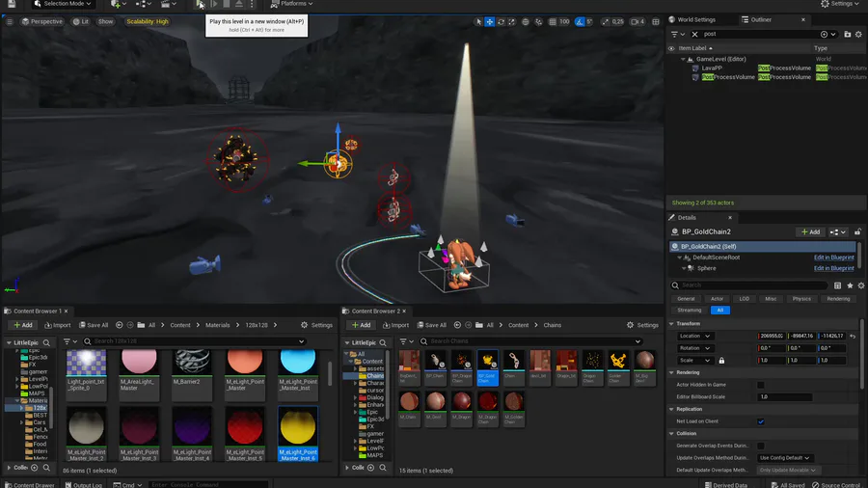
Task: Click the Scalability: High viewport button
Action: coord(148,21)
